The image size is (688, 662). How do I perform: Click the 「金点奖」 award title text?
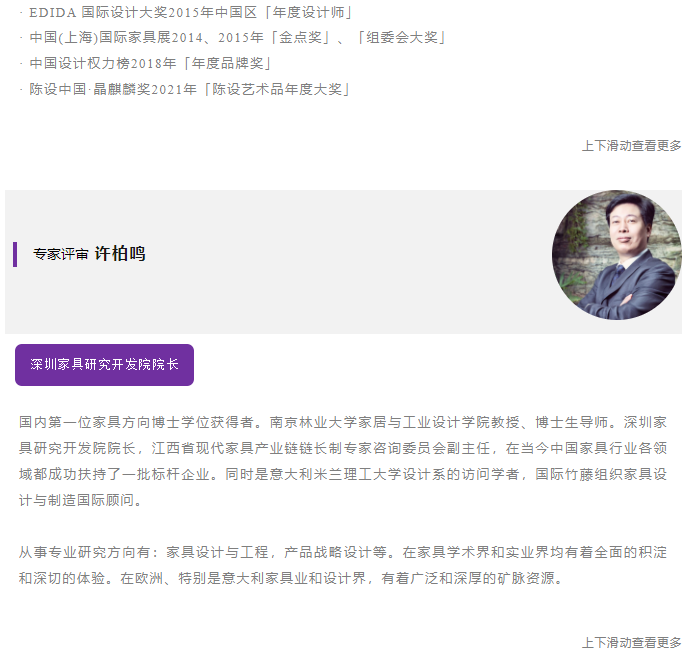coord(301,38)
